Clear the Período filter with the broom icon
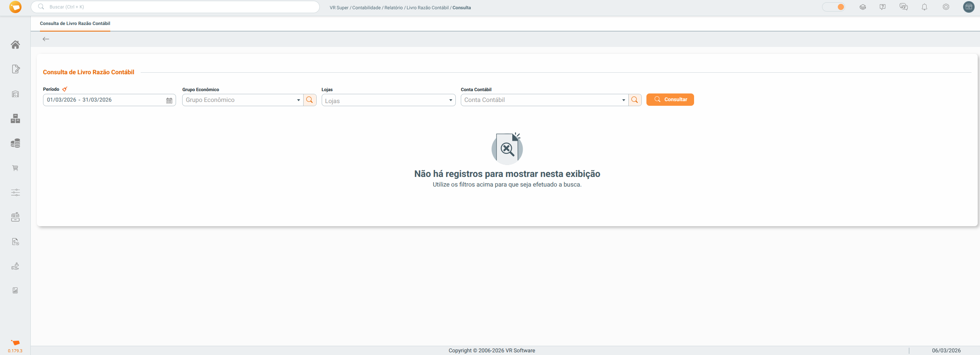Screen dimensions: 980x355 coord(65,89)
